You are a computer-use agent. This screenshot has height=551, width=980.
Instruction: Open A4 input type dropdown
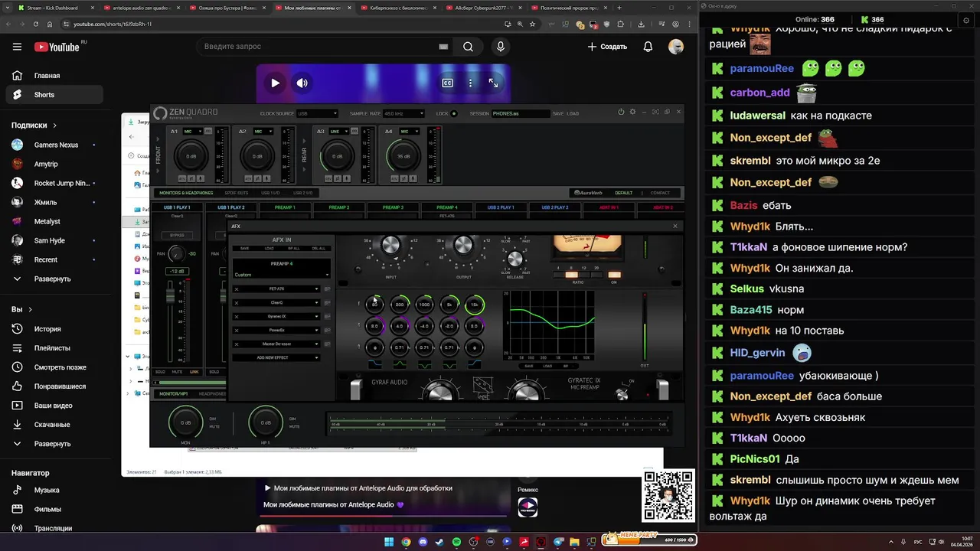coord(410,132)
